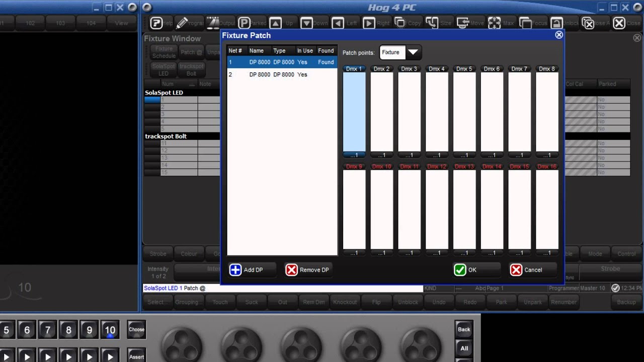Click the Focus window icon

click(x=525, y=23)
